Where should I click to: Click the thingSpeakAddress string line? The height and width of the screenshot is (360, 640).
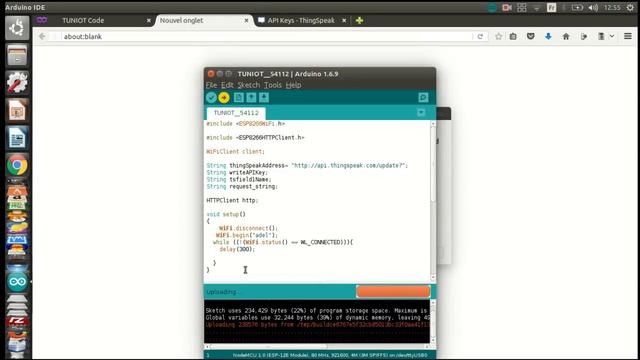click(x=307, y=166)
